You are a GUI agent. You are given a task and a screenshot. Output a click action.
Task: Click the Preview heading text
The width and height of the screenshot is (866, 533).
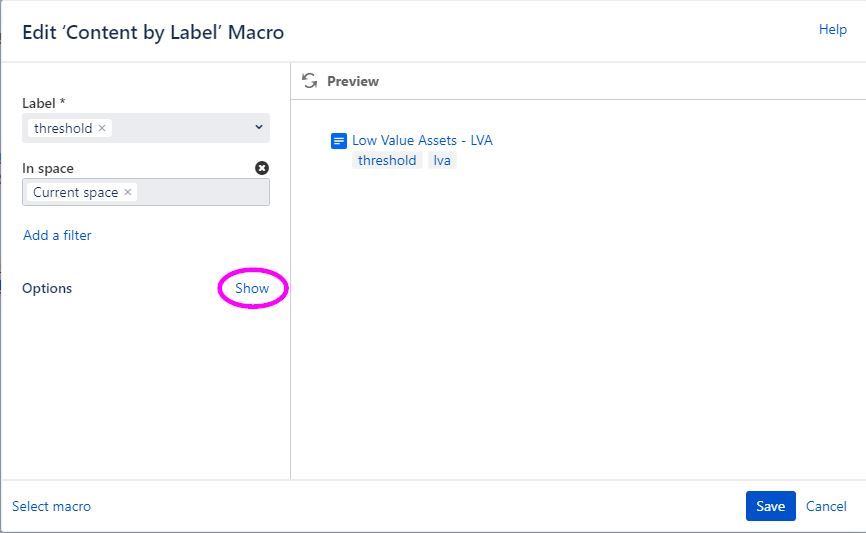[353, 81]
